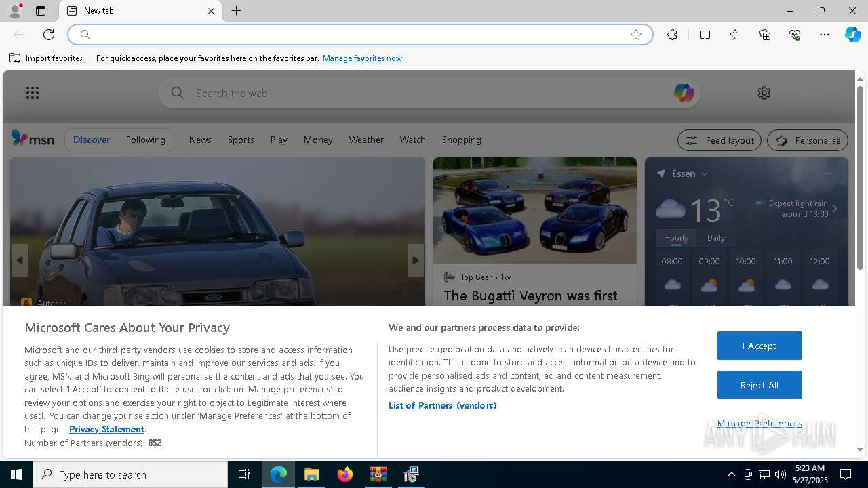Open the Money menu item
The image size is (868, 488).
pyautogui.click(x=318, y=140)
